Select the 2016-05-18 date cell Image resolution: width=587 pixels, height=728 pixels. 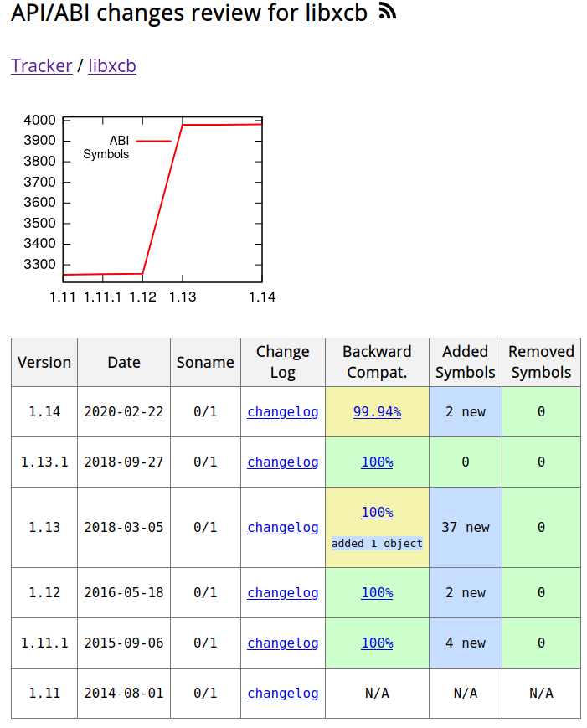pos(124,593)
